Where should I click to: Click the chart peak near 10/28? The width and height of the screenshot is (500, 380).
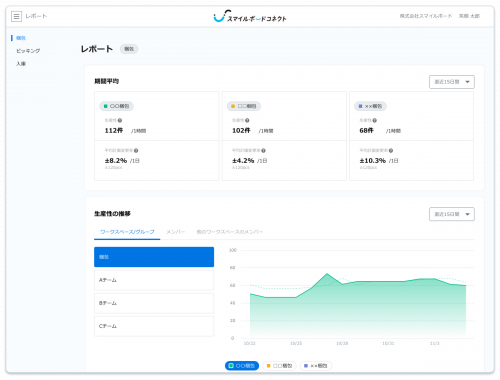coord(327,274)
